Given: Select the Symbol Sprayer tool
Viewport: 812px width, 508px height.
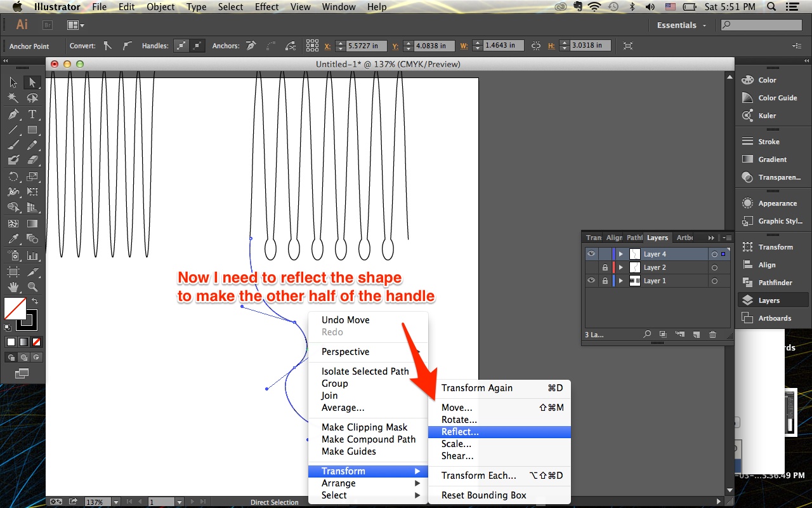Looking at the screenshot, I should pos(13,255).
